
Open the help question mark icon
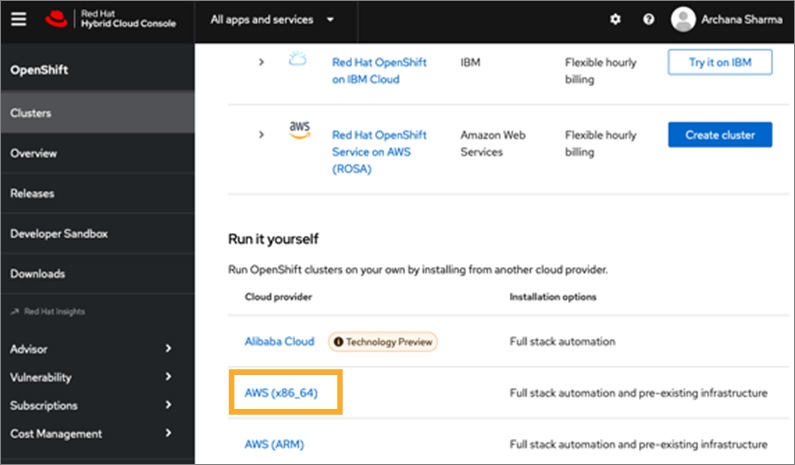click(x=648, y=19)
